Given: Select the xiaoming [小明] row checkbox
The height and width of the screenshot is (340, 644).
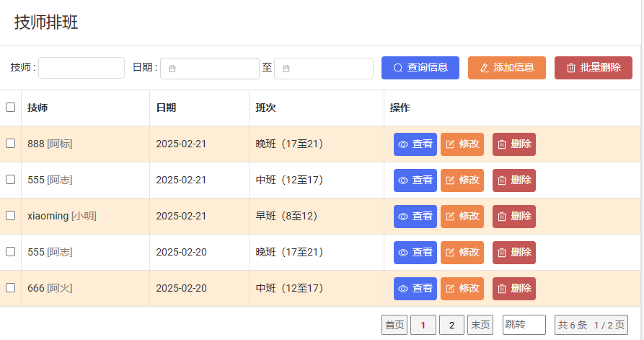Looking at the screenshot, I should (x=11, y=216).
